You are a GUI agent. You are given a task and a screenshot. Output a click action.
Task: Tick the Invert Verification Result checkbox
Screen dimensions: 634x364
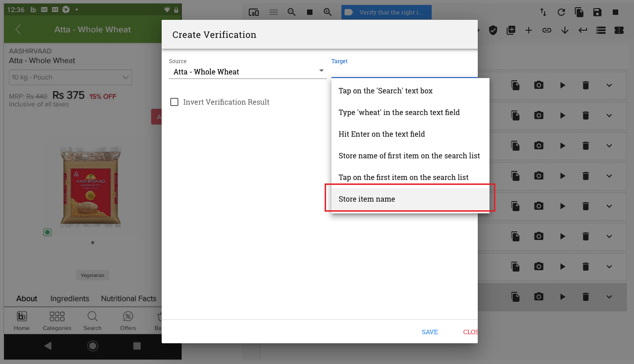(x=174, y=102)
